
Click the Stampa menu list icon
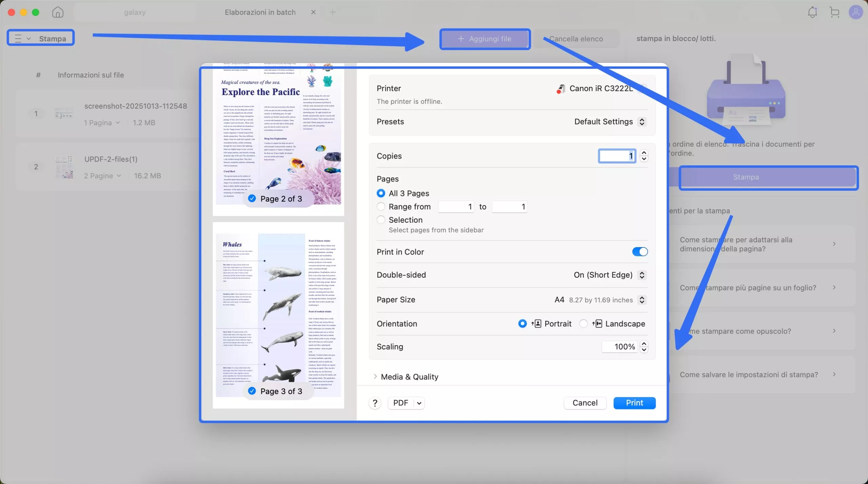pos(18,38)
